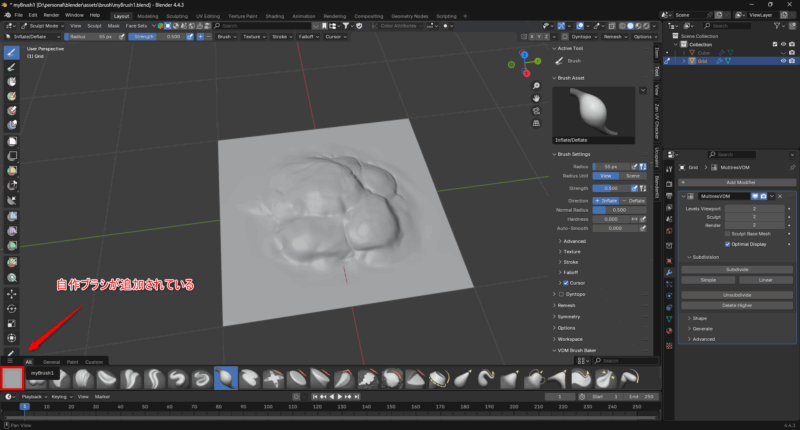Click the add brush mode plus icon in the header
The width and height of the screenshot is (800, 430).
click(201, 37)
